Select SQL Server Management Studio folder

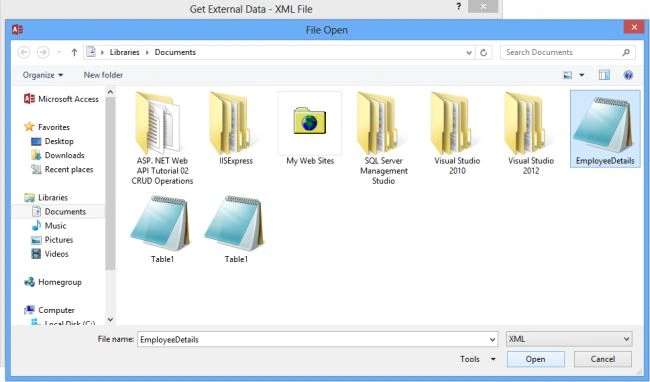pyautogui.click(x=383, y=138)
